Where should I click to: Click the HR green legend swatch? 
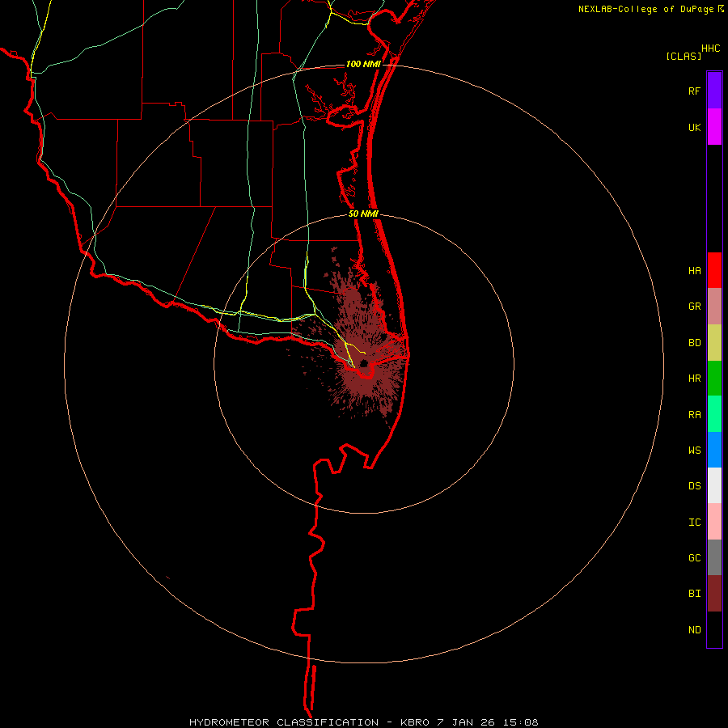pyautogui.click(x=714, y=379)
